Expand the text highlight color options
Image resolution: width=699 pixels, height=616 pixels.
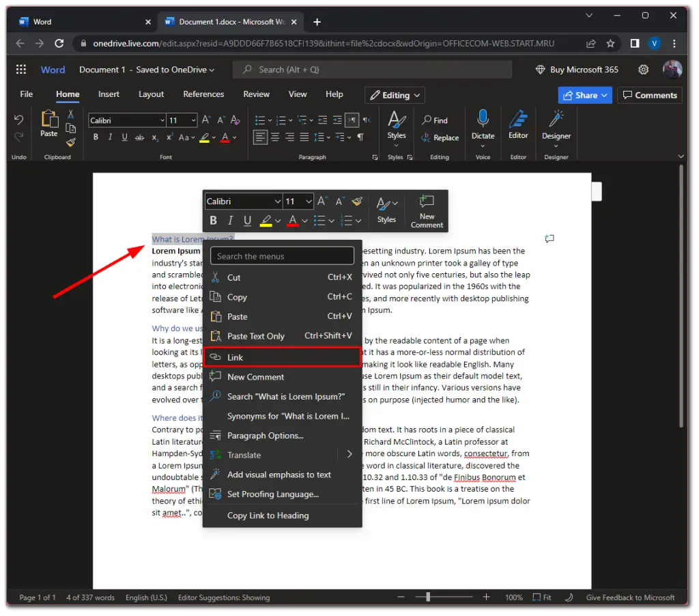click(x=213, y=137)
